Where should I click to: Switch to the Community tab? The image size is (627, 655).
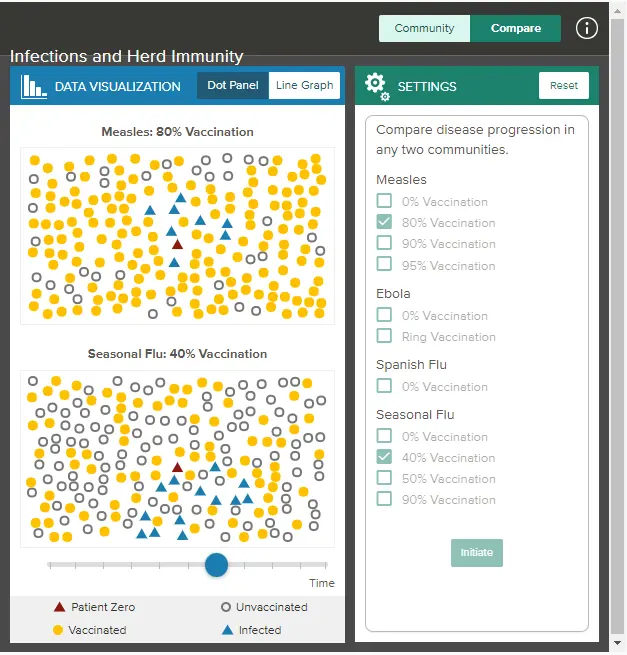(424, 28)
